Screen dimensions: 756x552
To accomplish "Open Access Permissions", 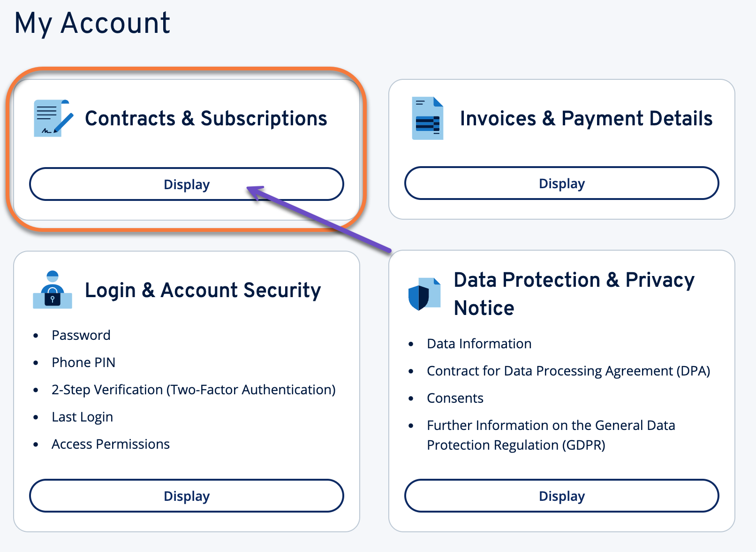I will point(111,444).
